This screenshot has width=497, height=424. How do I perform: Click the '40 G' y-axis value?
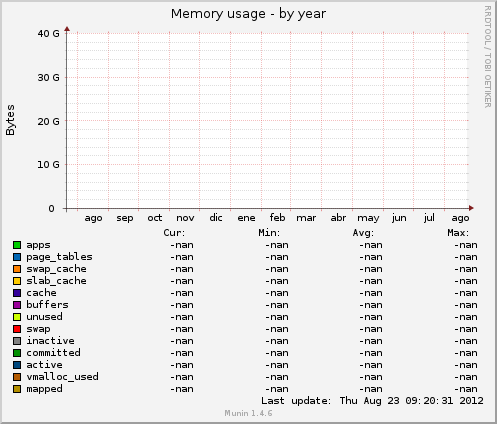coord(48,34)
